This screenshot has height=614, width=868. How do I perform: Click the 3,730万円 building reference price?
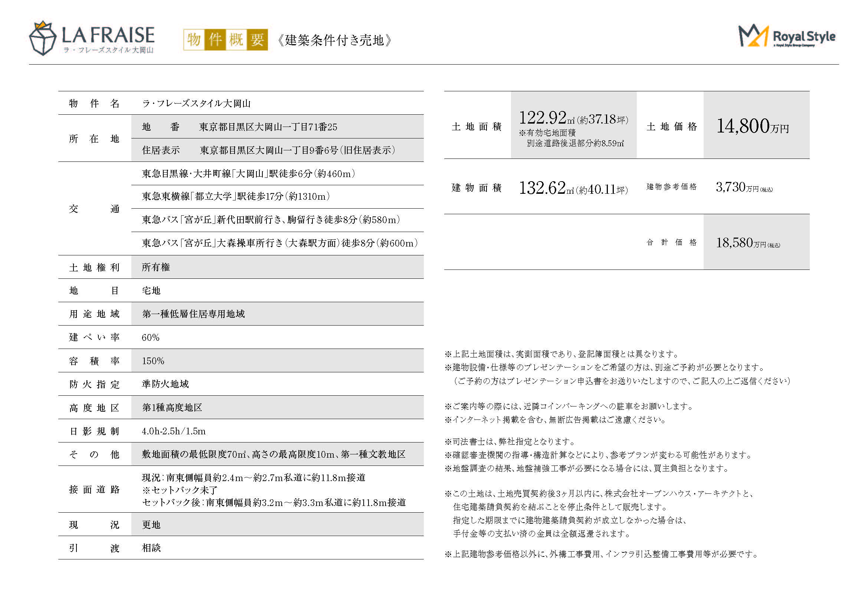(744, 187)
